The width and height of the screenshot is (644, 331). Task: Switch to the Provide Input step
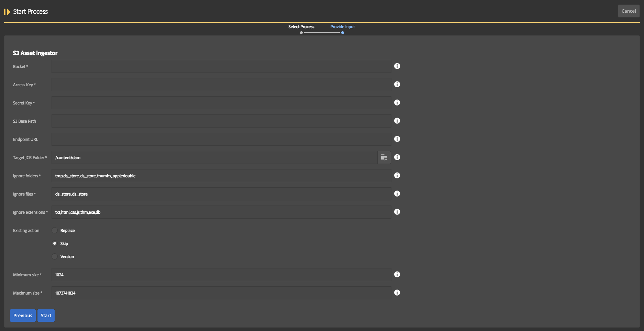point(342,26)
